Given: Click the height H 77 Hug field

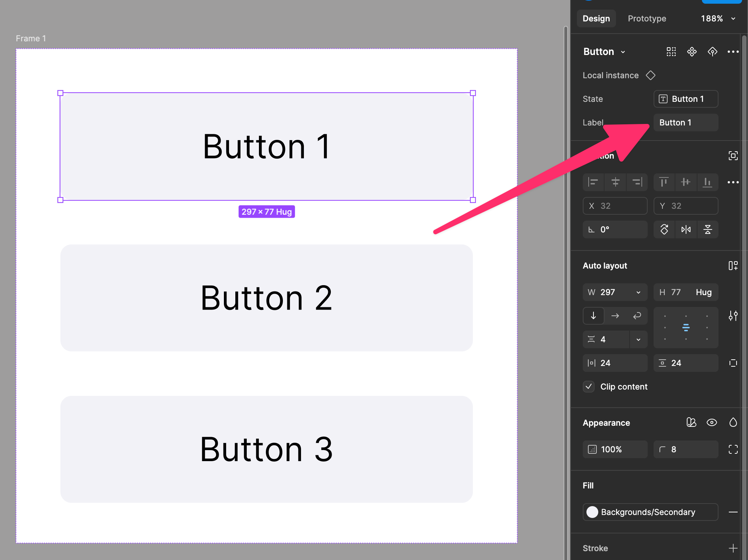Looking at the screenshot, I should [686, 292].
